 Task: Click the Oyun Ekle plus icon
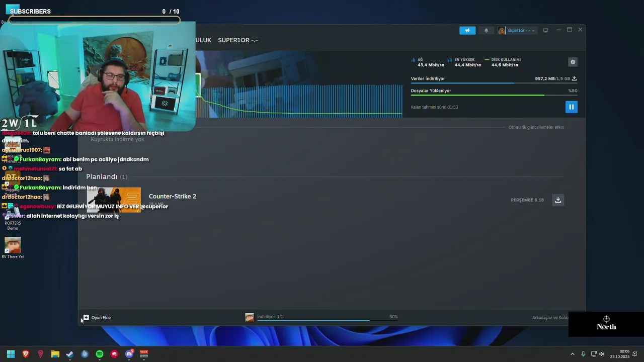pos(86,317)
